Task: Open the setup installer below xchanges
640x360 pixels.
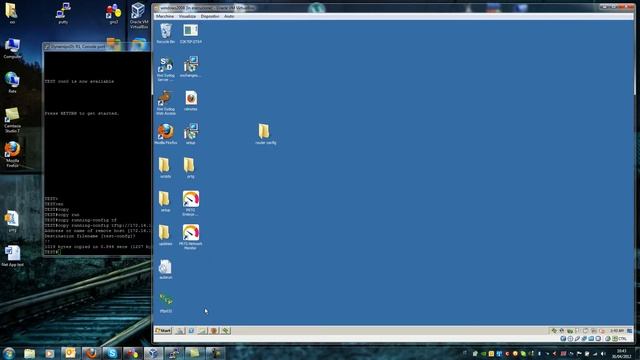Action: click(191, 134)
